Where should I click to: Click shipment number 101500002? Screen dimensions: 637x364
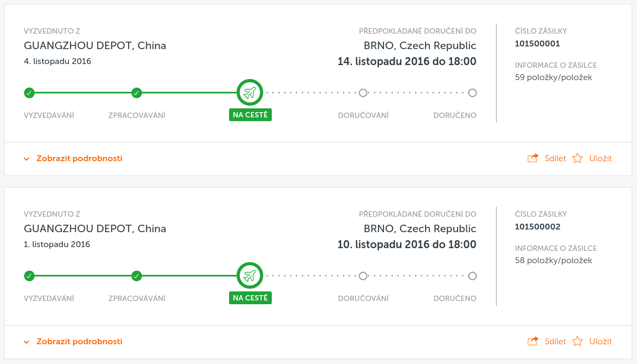coord(538,227)
